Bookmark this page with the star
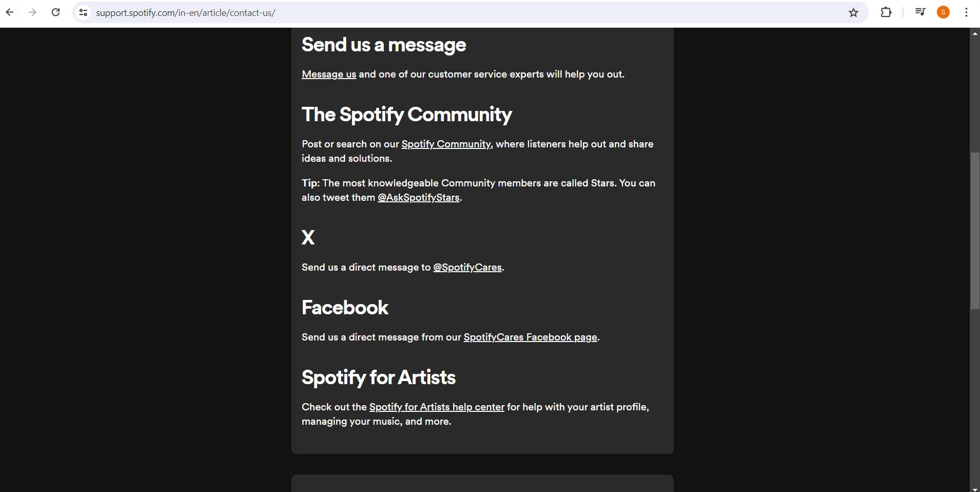 (853, 12)
